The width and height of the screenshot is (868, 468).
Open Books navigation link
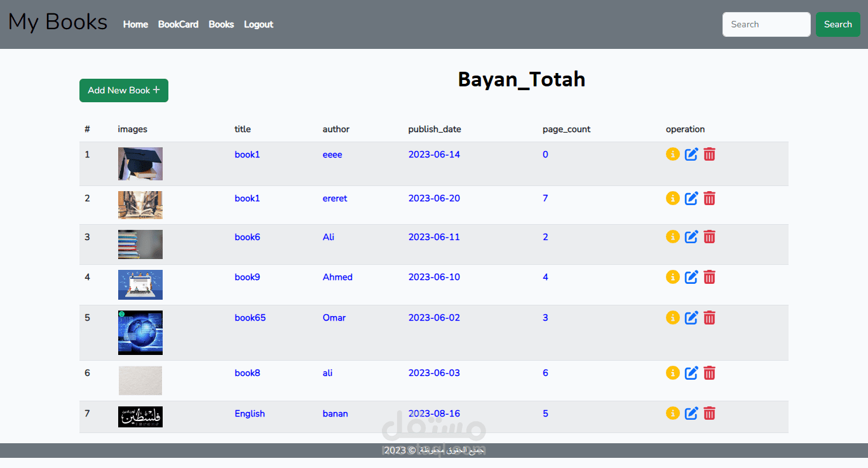coord(221,24)
